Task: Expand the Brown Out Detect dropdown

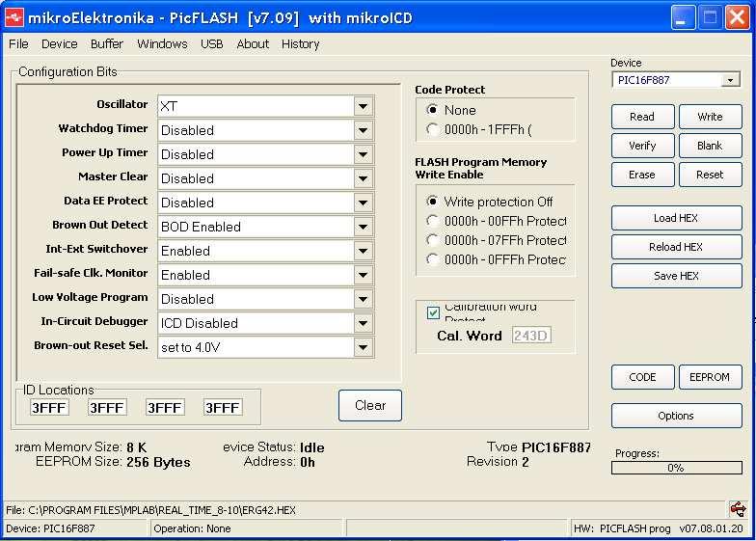Action: tap(363, 227)
